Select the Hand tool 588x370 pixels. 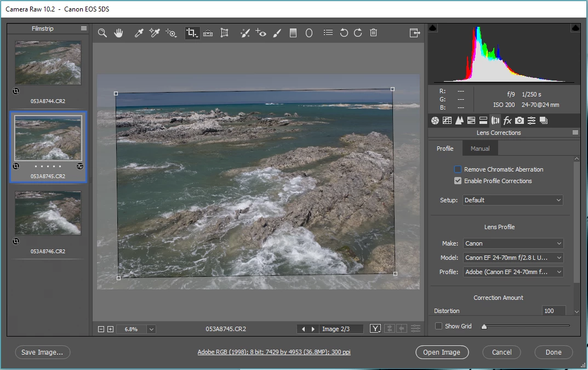118,33
